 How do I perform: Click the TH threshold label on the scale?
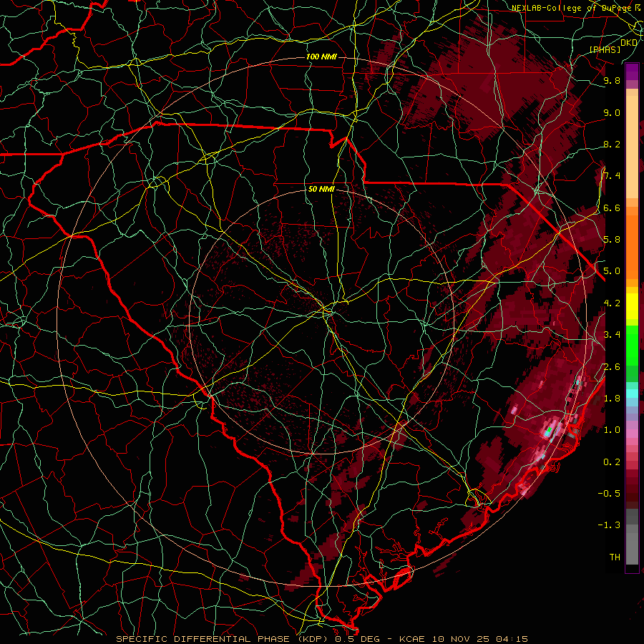(615, 557)
